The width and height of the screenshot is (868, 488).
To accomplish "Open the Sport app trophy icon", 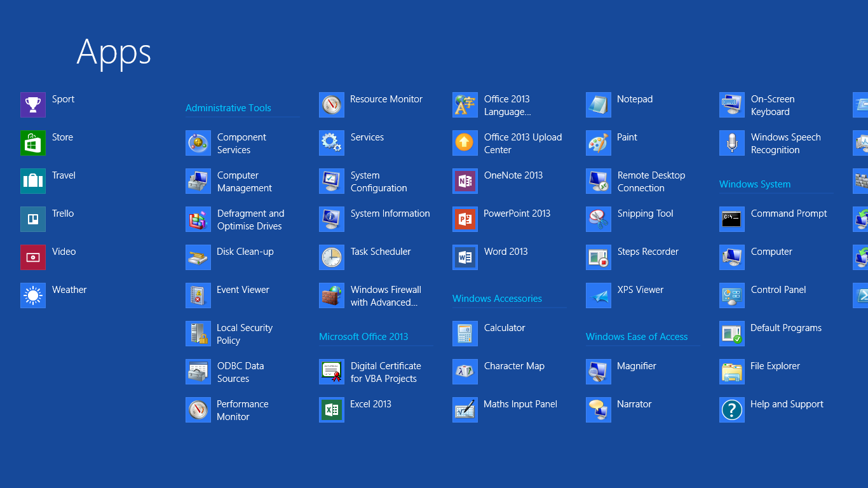I will (33, 105).
